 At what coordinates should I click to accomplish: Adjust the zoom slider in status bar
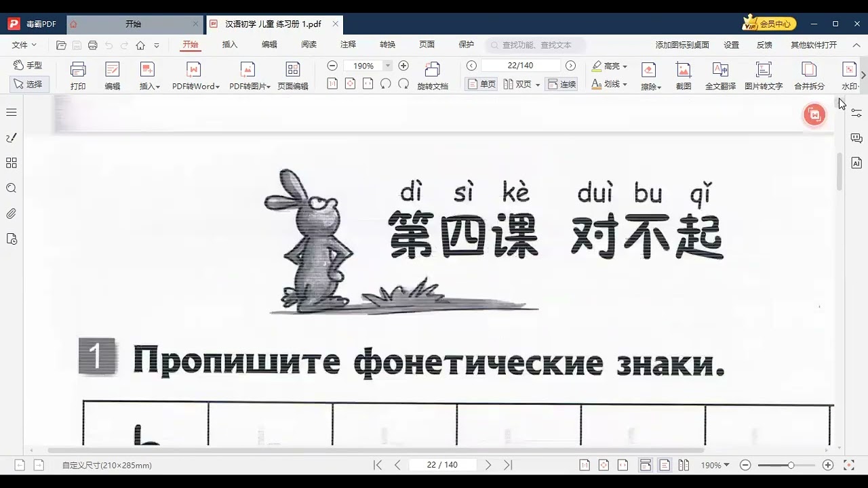[791, 466]
